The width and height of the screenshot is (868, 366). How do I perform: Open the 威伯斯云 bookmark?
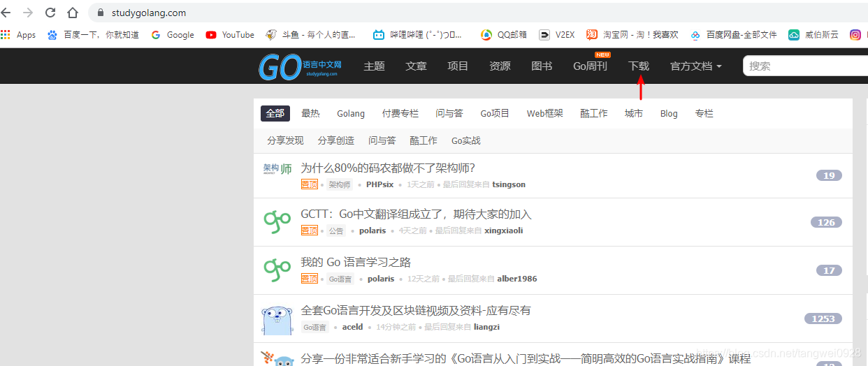pyautogui.click(x=813, y=34)
